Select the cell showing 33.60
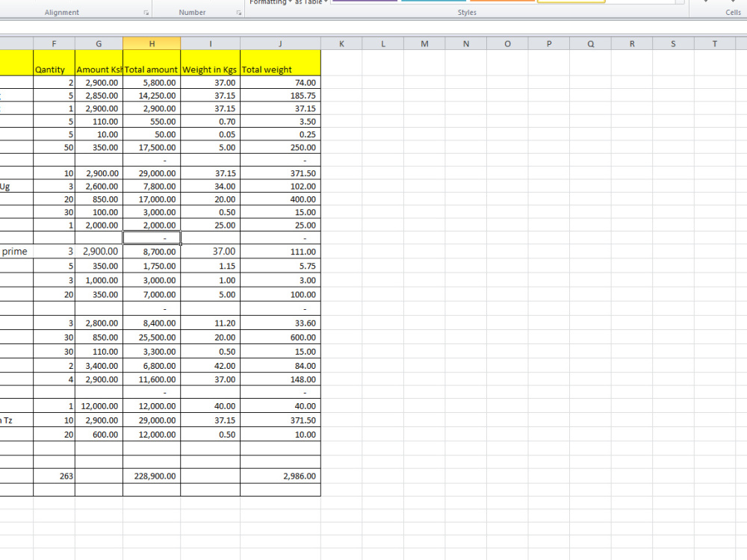This screenshot has width=747, height=560. [x=280, y=323]
